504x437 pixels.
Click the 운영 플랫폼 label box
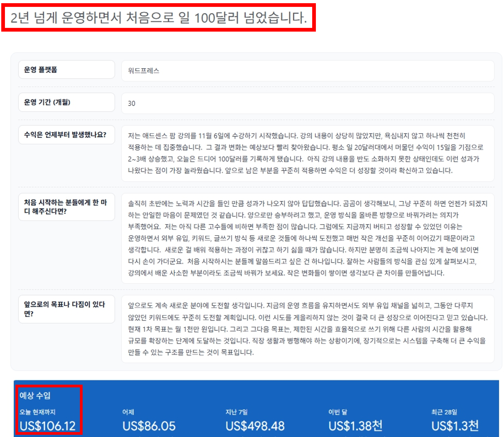[x=66, y=70]
